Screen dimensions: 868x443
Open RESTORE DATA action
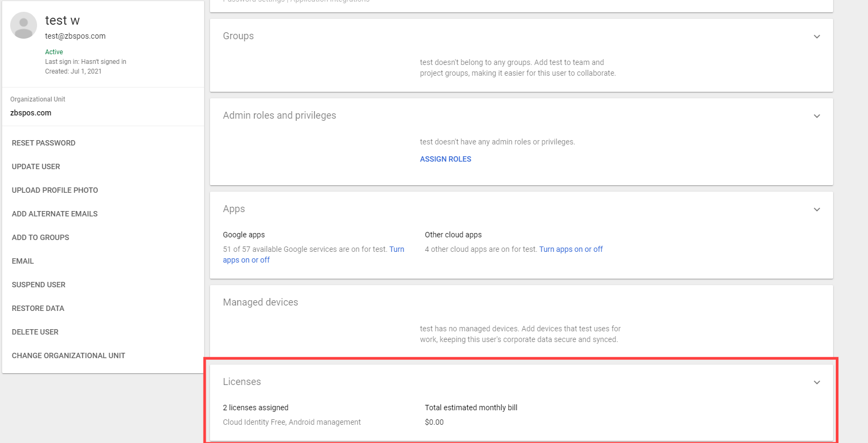click(38, 308)
